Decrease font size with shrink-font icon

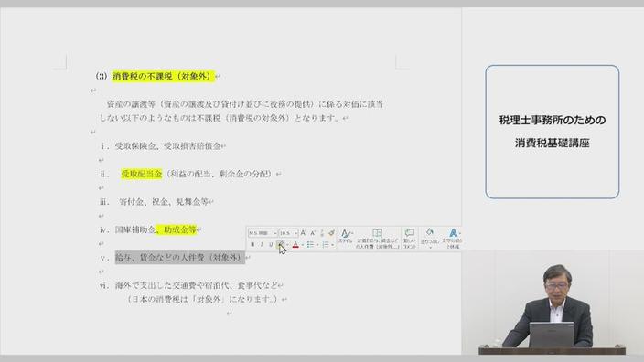coord(313,233)
